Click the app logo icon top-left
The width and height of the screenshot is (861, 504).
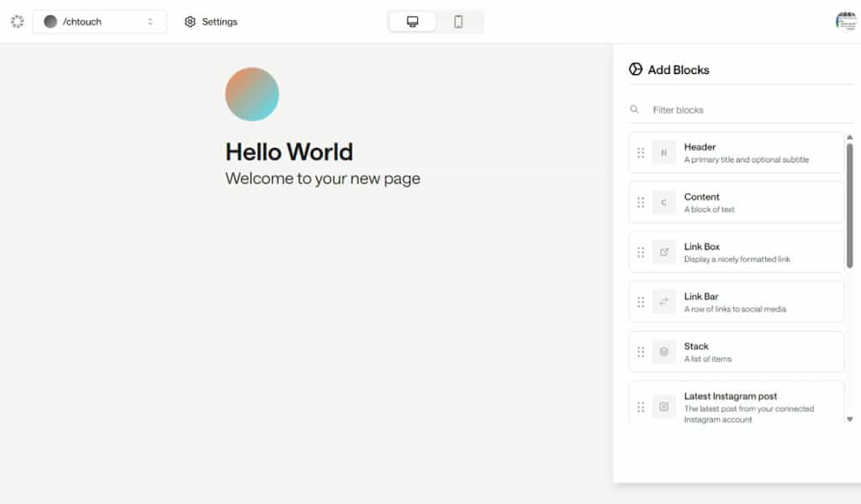[x=18, y=21]
